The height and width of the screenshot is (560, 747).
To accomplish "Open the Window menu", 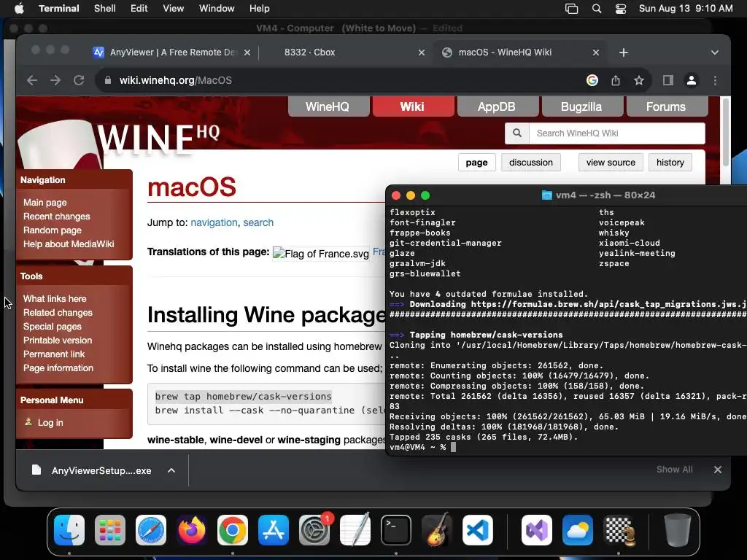I will pos(217,9).
